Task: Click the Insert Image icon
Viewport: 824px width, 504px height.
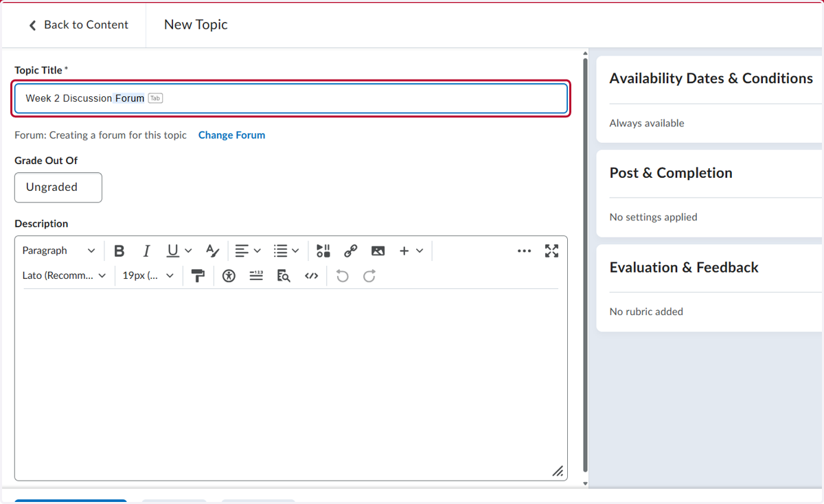Action: pyautogui.click(x=378, y=251)
